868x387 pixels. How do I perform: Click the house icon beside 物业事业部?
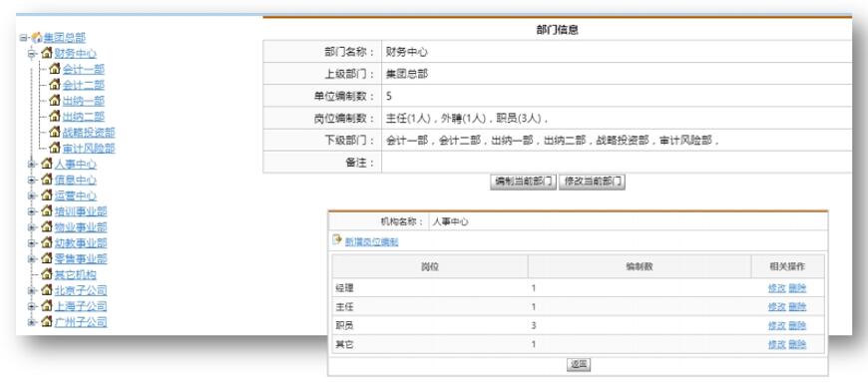click(x=47, y=227)
